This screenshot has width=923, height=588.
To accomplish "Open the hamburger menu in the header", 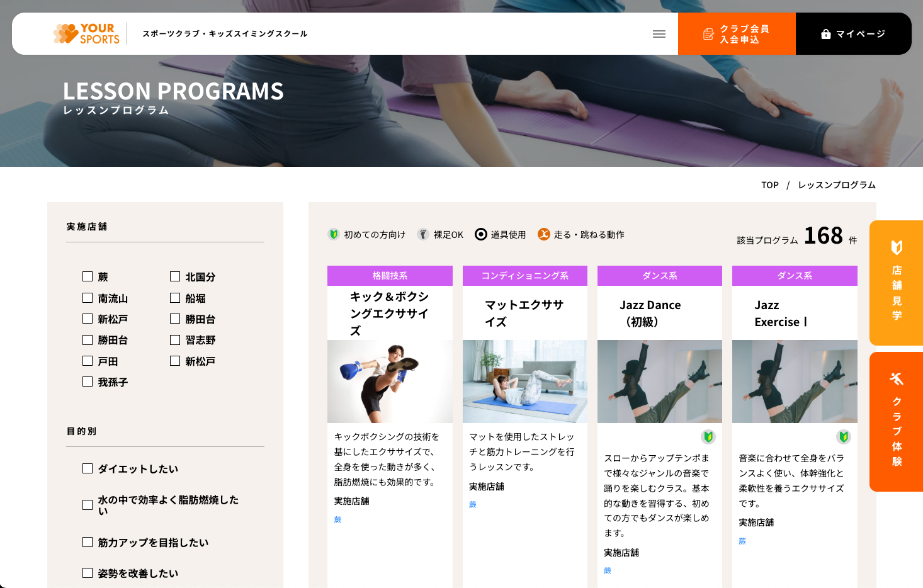I will click(659, 34).
